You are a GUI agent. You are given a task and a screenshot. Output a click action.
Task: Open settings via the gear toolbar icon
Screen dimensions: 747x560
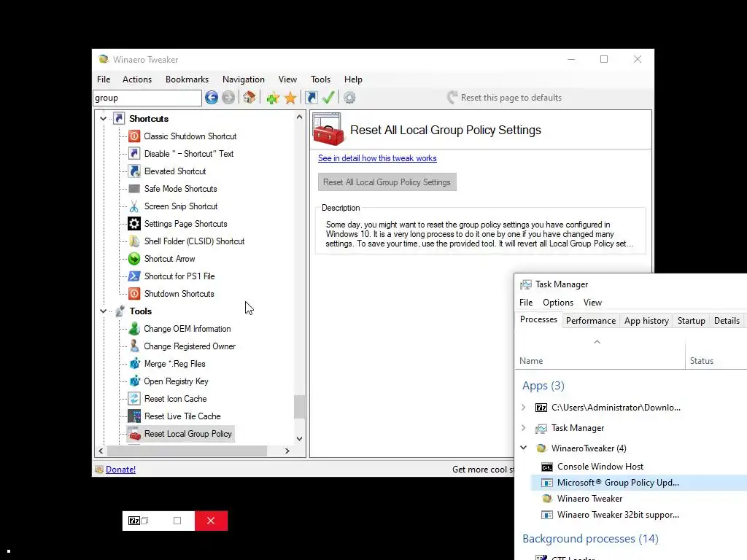click(349, 98)
